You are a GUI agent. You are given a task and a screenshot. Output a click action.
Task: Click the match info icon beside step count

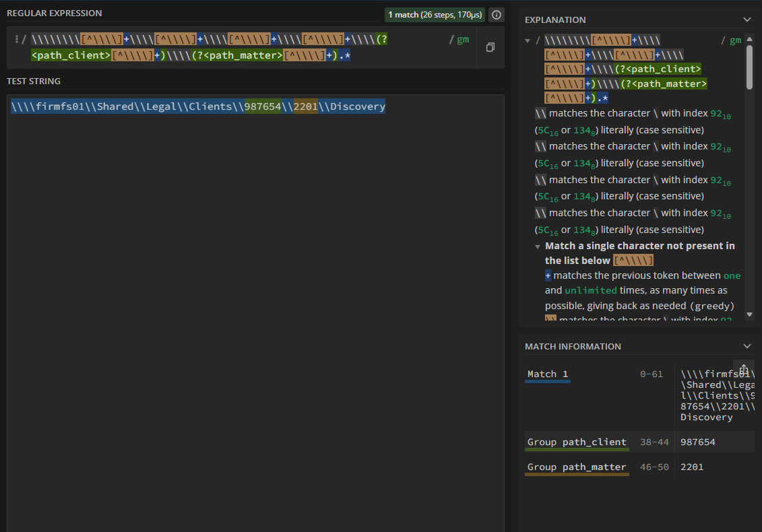click(x=496, y=15)
